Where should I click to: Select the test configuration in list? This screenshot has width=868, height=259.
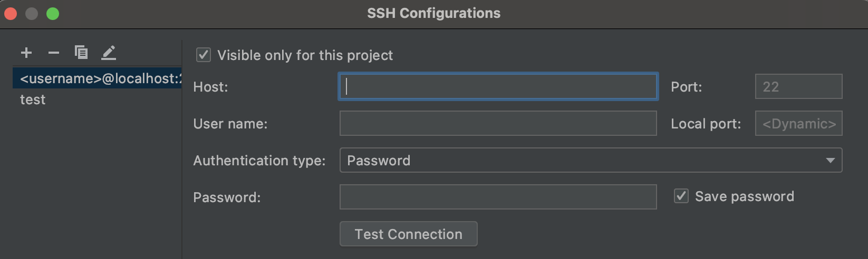(x=33, y=99)
